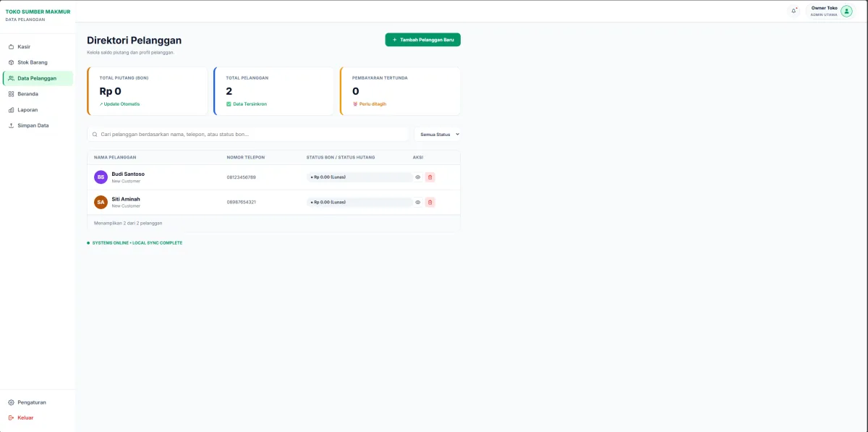
Task: Click Budi Santoso's Rp 0.00 (Lunas) badge
Action: click(x=359, y=177)
